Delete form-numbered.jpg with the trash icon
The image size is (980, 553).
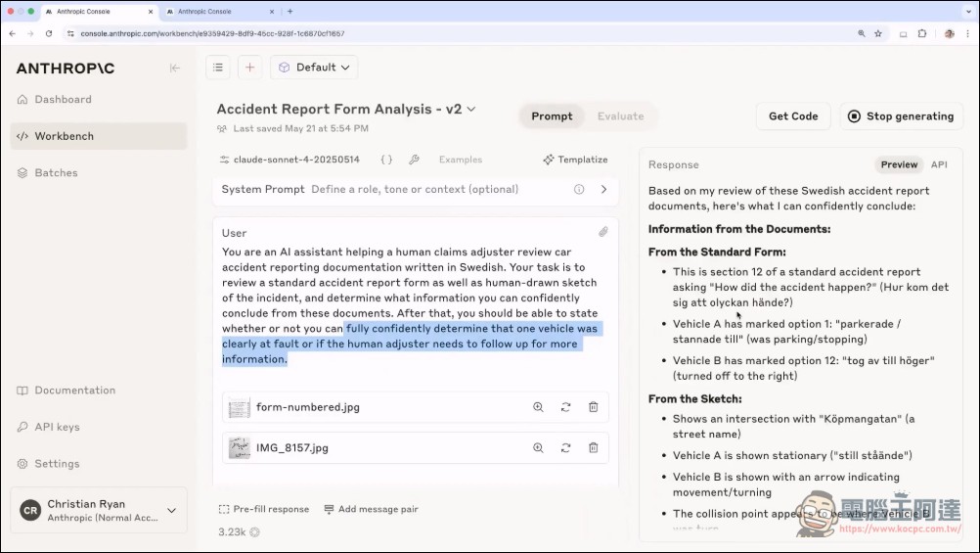593,407
